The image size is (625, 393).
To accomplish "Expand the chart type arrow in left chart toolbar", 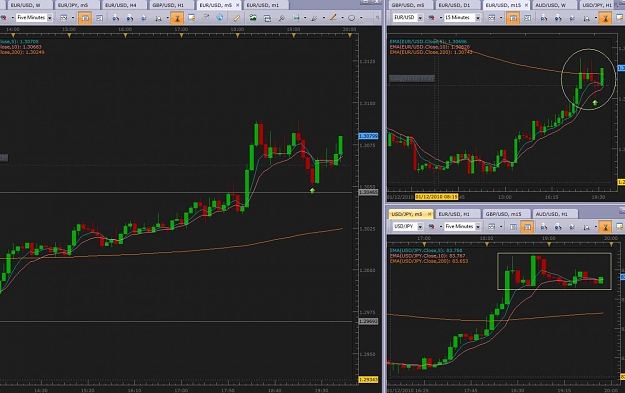I will click(x=73, y=18).
